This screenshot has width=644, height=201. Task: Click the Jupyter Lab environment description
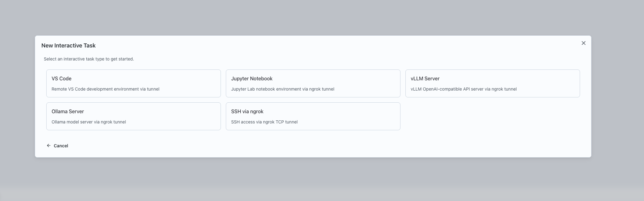click(283, 89)
